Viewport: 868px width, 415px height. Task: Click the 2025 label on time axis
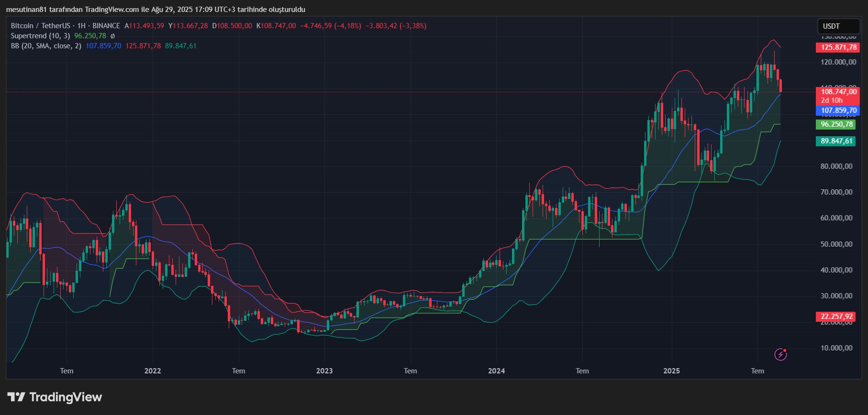tap(671, 371)
